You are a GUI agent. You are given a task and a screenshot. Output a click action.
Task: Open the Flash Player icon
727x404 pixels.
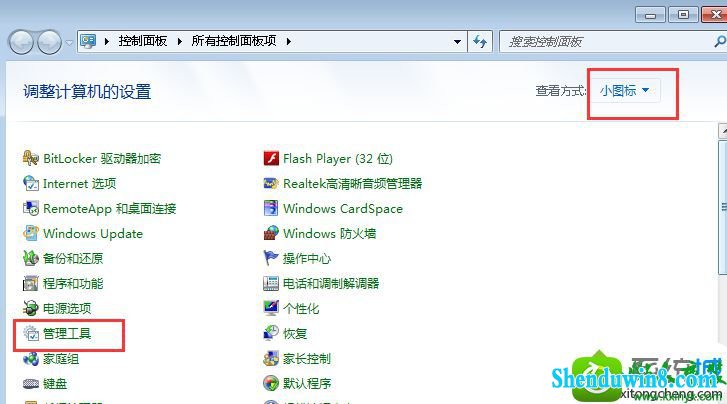click(x=271, y=158)
